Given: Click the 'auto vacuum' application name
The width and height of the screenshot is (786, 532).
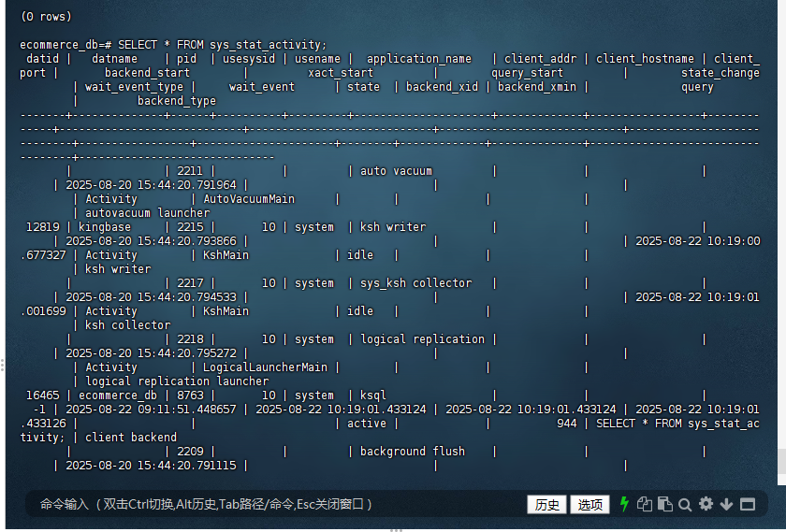Looking at the screenshot, I should 396,171.
